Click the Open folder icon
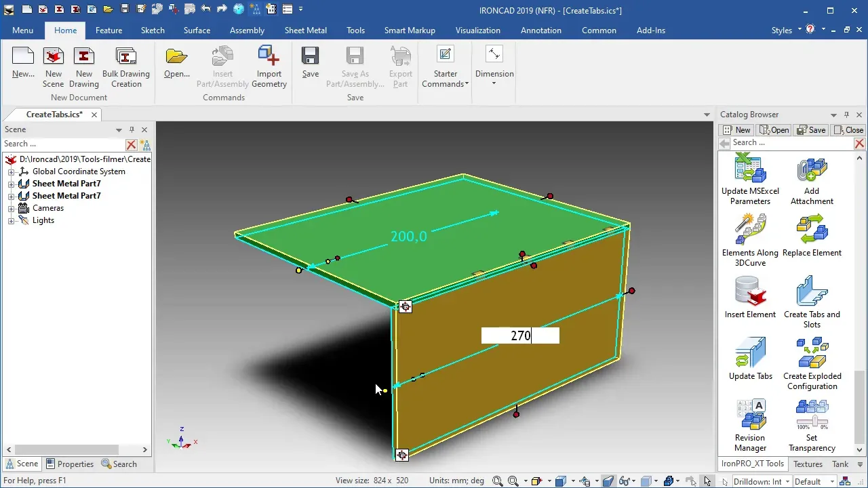868x488 pixels. click(176, 57)
